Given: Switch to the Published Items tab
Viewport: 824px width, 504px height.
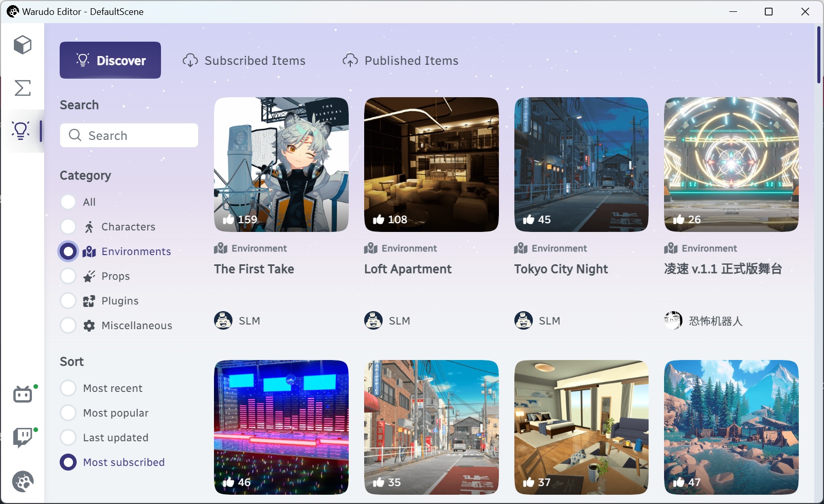Looking at the screenshot, I should tap(400, 61).
